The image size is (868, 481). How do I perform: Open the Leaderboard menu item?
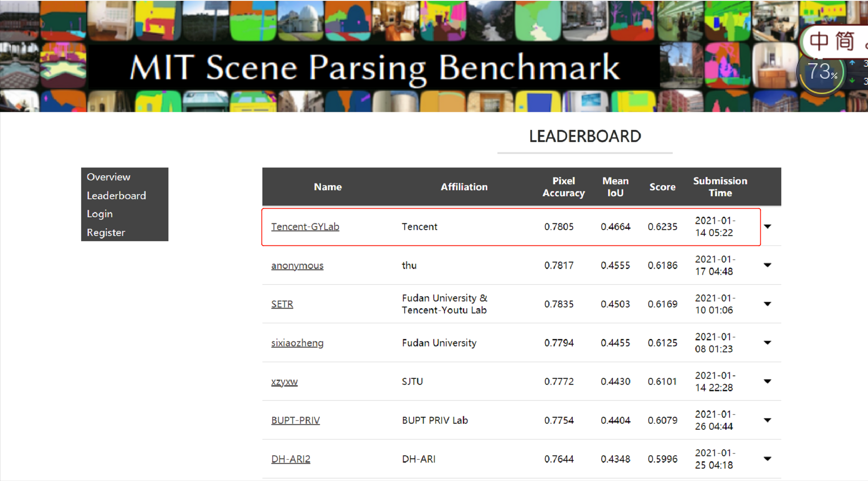point(116,195)
